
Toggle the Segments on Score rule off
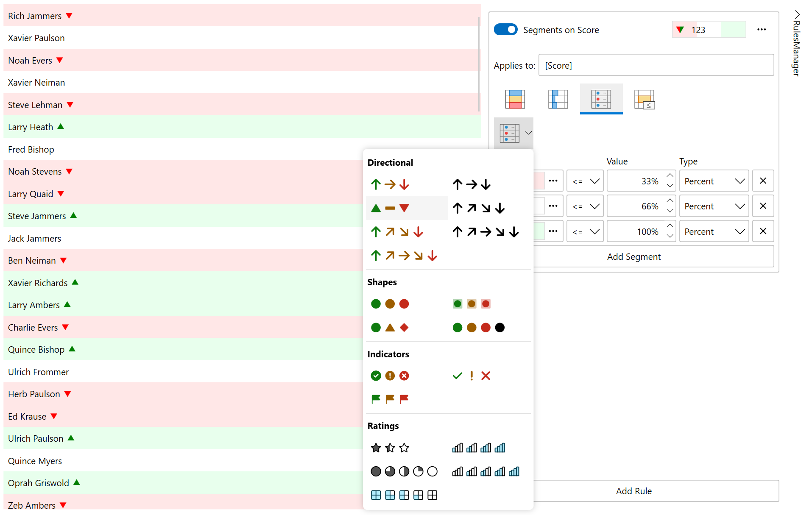[x=505, y=30]
